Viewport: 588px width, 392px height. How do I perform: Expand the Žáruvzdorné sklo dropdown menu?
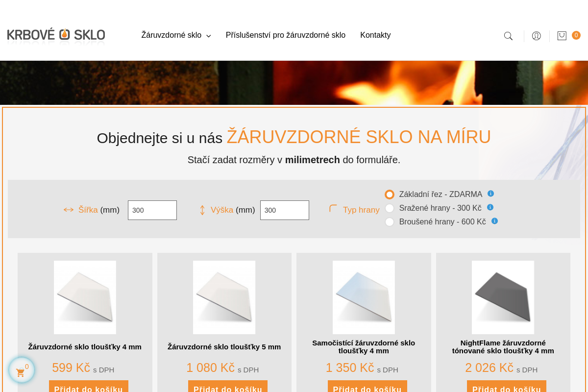tap(176, 35)
